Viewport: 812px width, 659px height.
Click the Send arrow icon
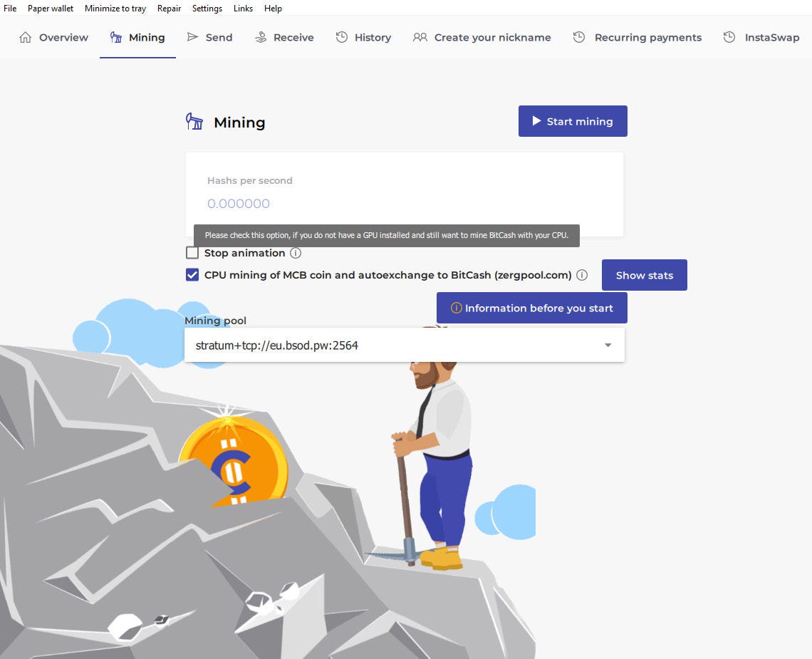[192, 37]
